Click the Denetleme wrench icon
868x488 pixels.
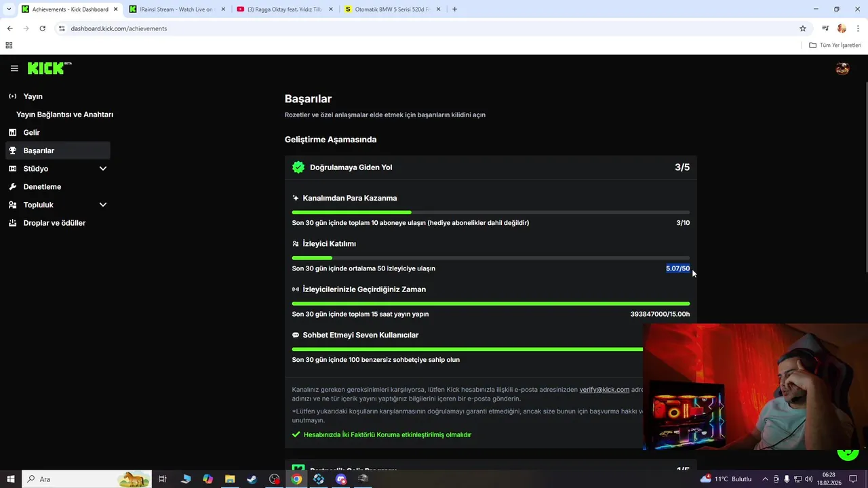pyautogui.click(x=12, y=186)
